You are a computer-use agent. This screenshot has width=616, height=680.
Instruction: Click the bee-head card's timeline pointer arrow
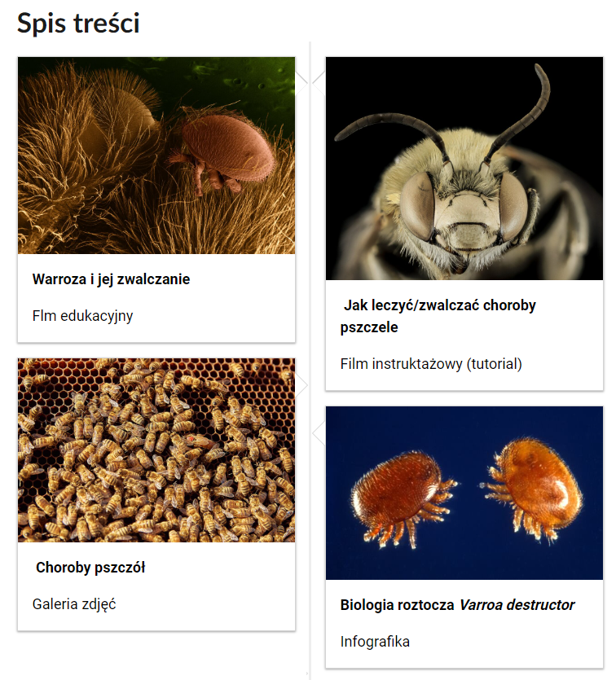[319, 81]
